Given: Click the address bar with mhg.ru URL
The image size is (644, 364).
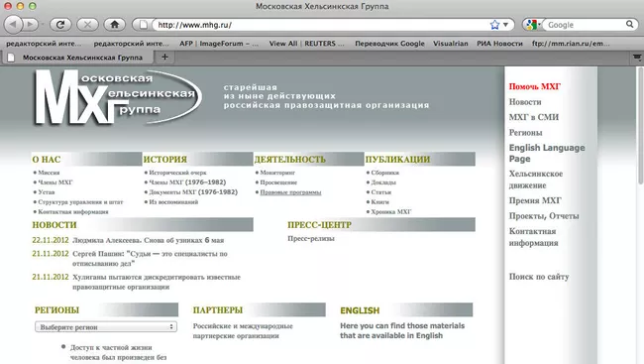Looking at the screenshot, I should click(320, 25).
